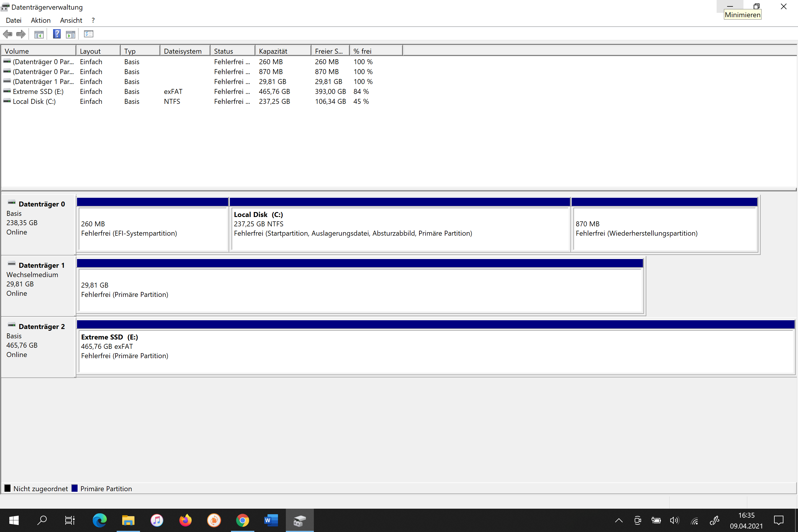Open the view settings checklist icon

[x=89, y=34]
